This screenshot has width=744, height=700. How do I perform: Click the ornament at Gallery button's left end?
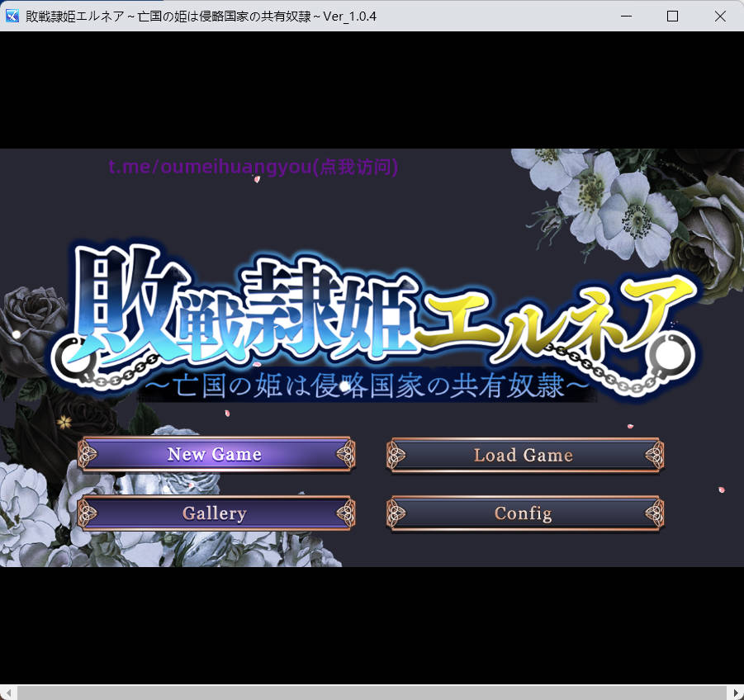[87, 513]
